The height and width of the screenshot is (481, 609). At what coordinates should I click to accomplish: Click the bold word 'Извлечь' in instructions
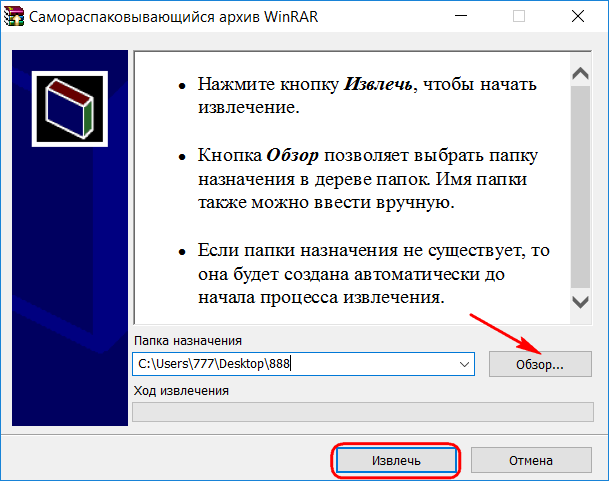(378, 84)
